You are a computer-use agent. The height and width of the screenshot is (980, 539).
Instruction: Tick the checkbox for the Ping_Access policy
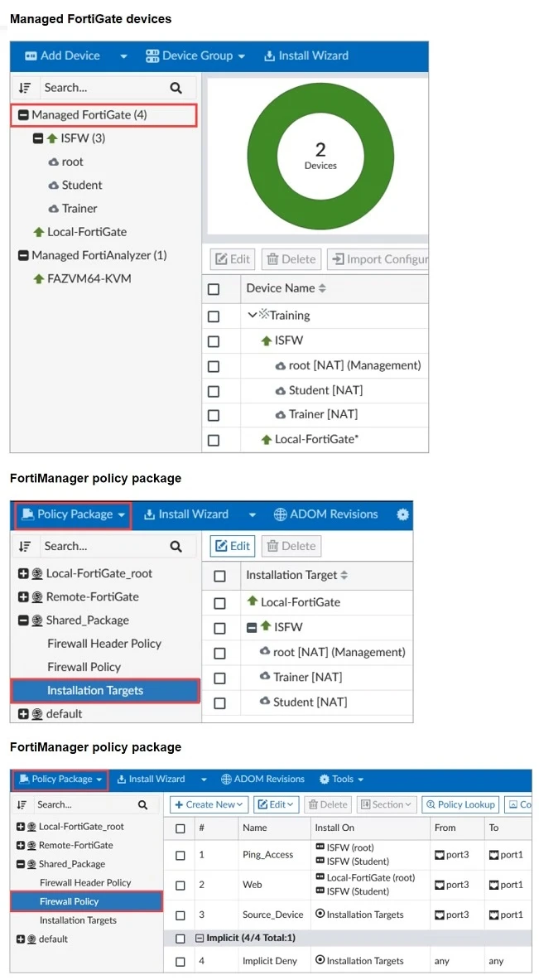click(x=180, y=855)
